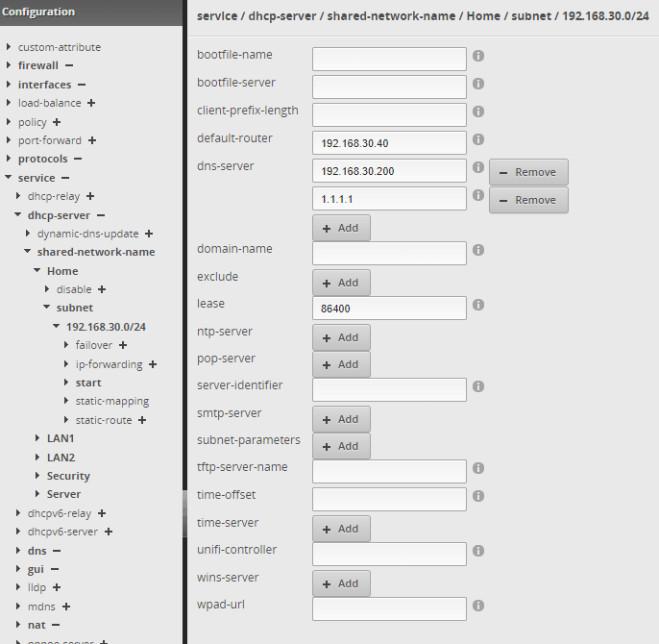Click the bootfile-name text box

(389, 59)
